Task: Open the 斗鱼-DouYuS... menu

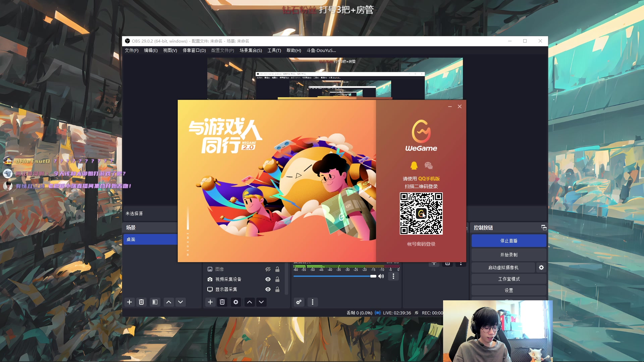Action: [321, 50]
